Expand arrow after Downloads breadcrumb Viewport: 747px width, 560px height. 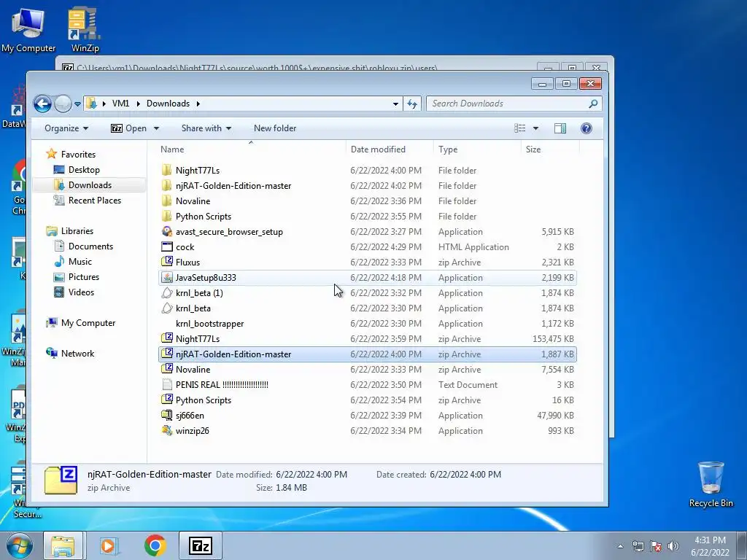click(198, 104)
